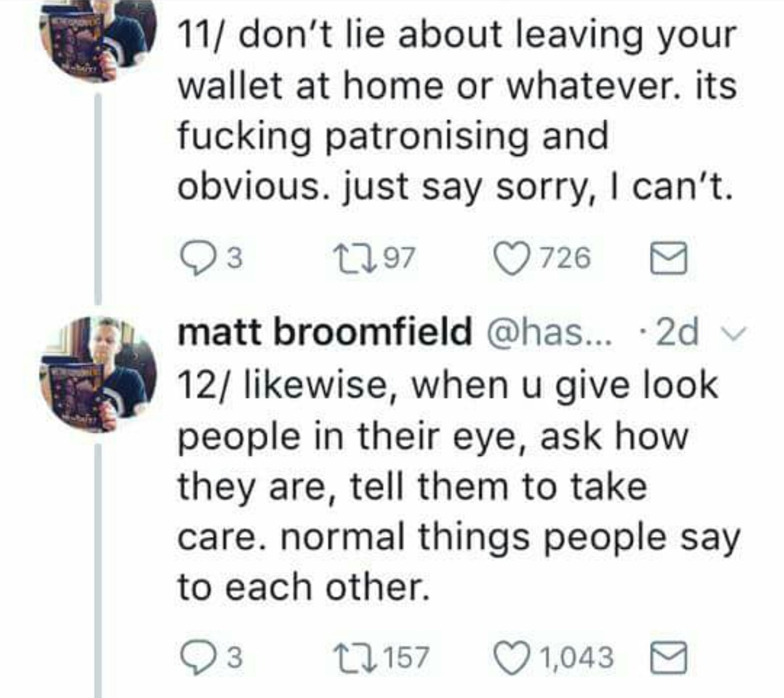Open matt broomfield's profile name link
This screenshot has width=784, height=698.
(x=325, y=331)
